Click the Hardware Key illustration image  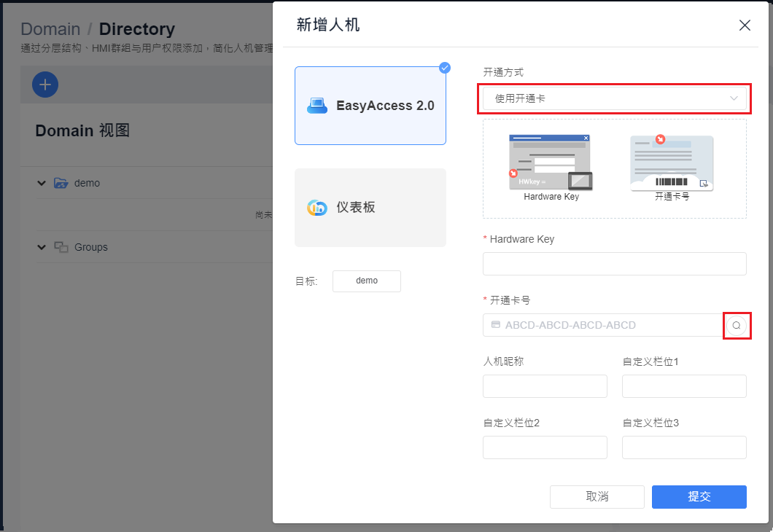tap(551, 163)
